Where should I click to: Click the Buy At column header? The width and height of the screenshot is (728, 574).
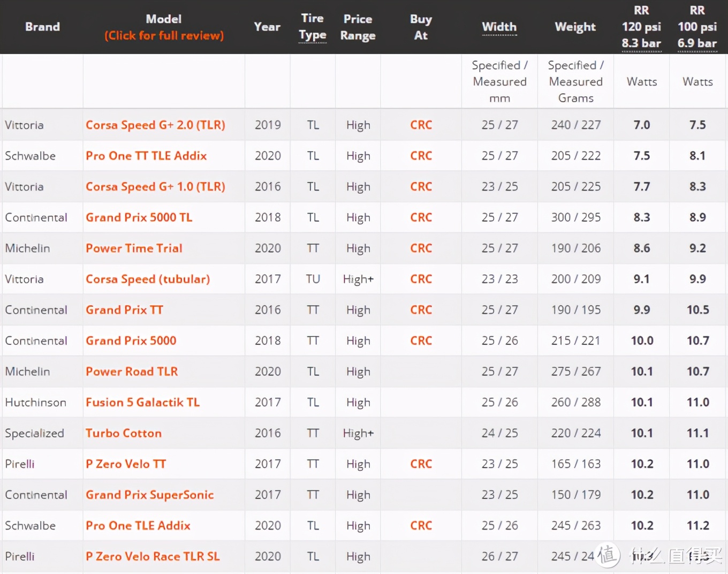pyautogui.click(x=421, y=27)
